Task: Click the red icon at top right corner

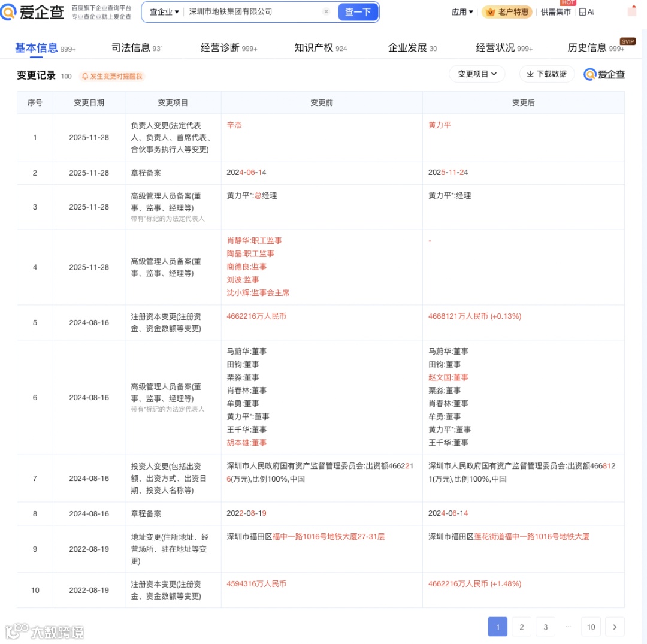Action: tap(632, 11)
